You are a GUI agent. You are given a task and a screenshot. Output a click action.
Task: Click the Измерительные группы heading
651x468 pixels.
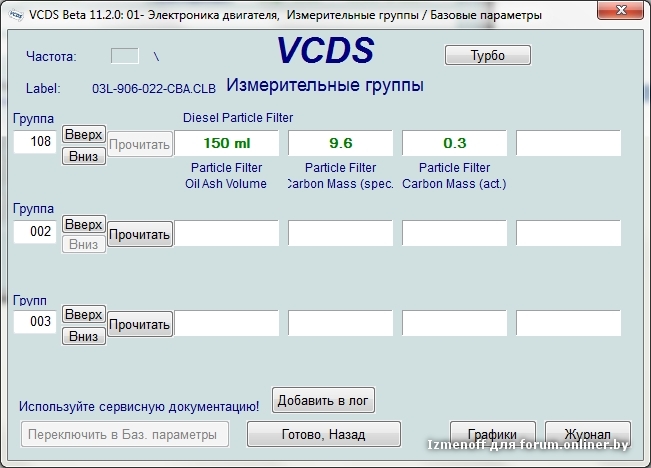[x=325, y=86]
